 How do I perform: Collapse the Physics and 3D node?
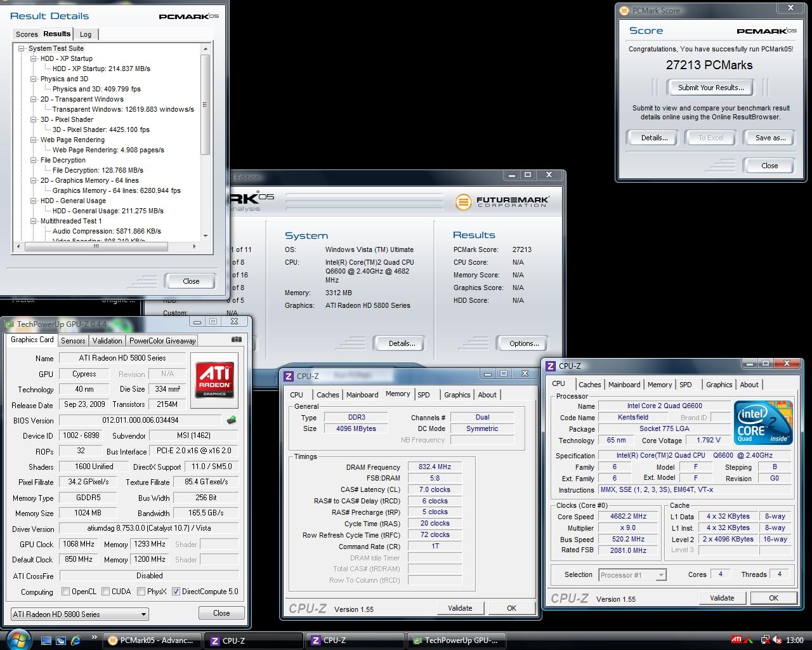click(34, 79)
